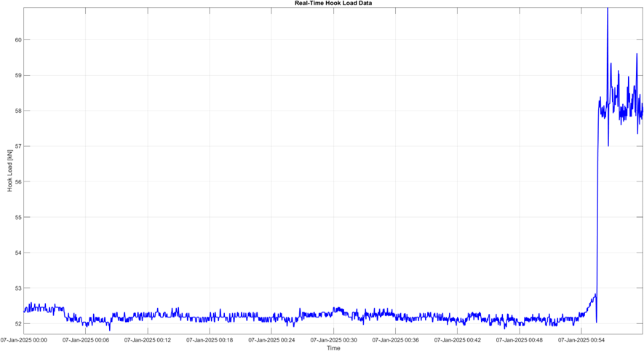644x351 pixels.
Task: Click the 60 value on the y-axis
Action: point(18,39)
